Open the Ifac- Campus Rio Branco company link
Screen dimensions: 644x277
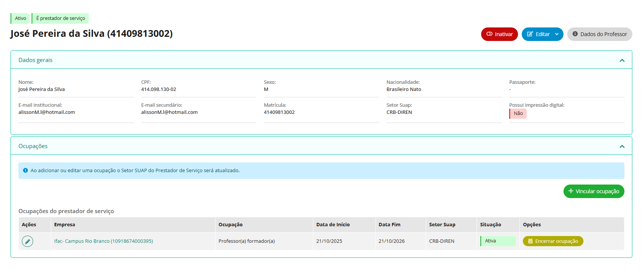pos(103,241)
